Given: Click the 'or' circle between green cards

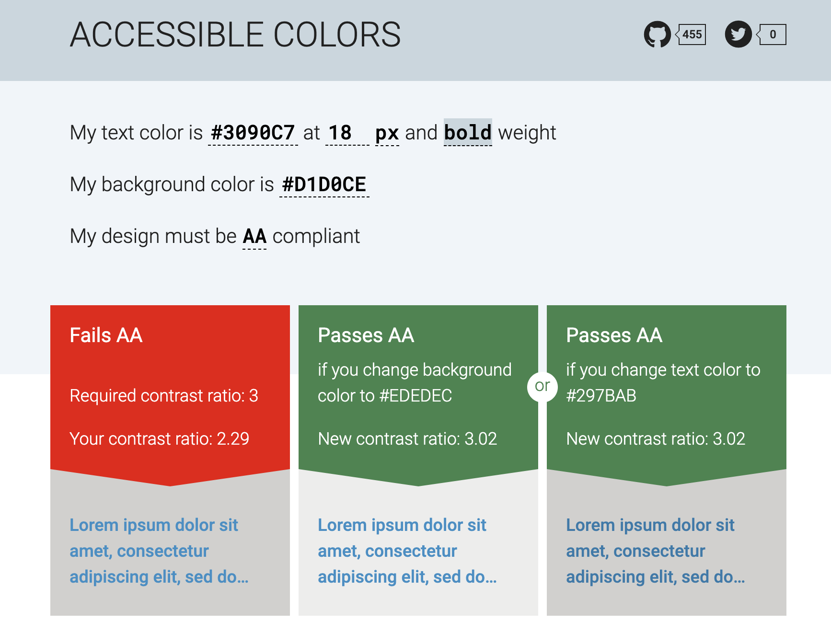Looking at the screenshot, I should pyautogui.click(x=542, y=386).
